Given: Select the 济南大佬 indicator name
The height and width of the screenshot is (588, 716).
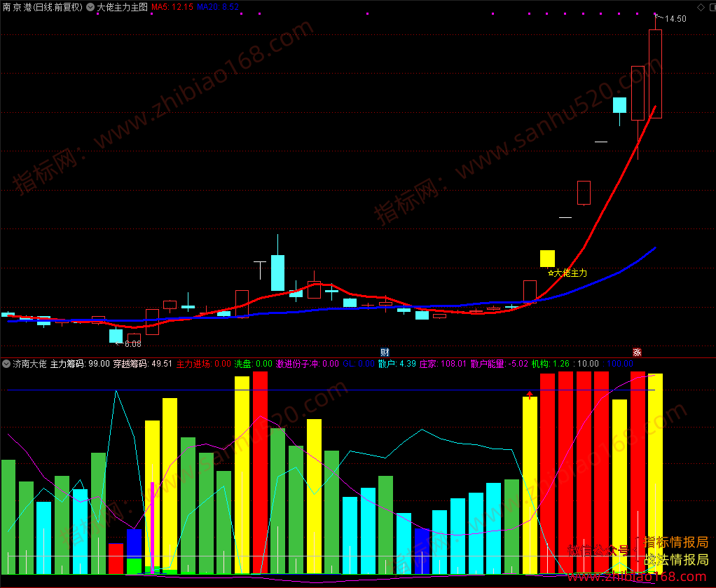Looking at the screenshot, I should [29, 364].
